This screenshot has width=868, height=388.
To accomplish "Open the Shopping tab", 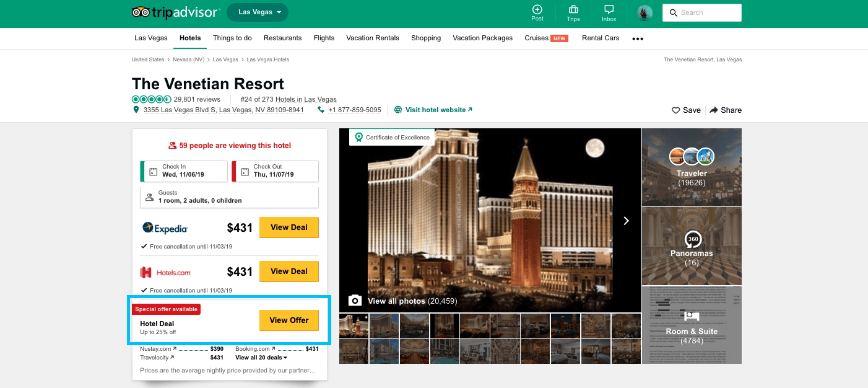I will click(x=426, y=38).
